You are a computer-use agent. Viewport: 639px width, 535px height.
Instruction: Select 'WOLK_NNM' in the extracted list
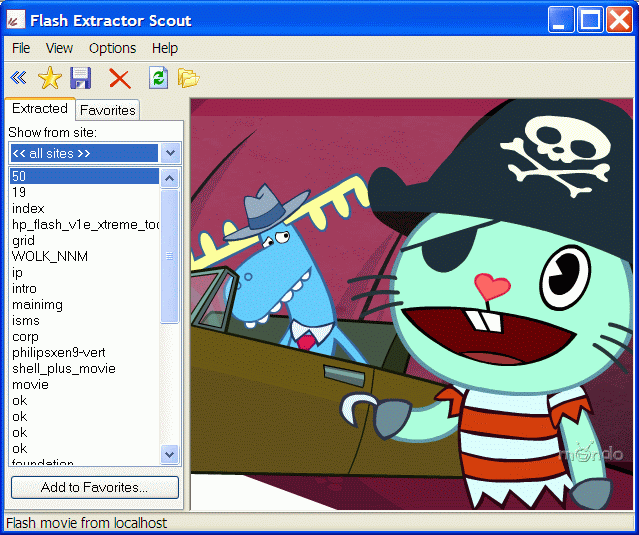coord(50,257)
